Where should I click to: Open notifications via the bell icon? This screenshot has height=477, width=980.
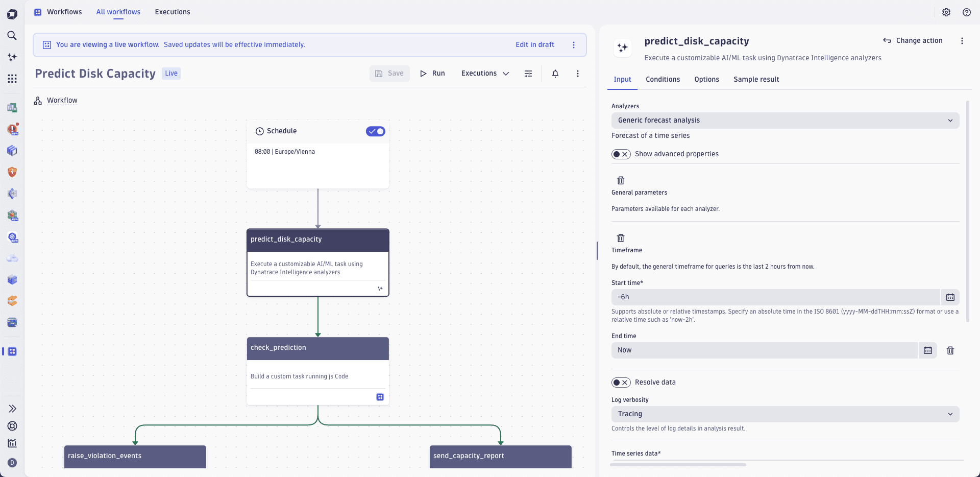pyautogui.click(x=555, y=73)
